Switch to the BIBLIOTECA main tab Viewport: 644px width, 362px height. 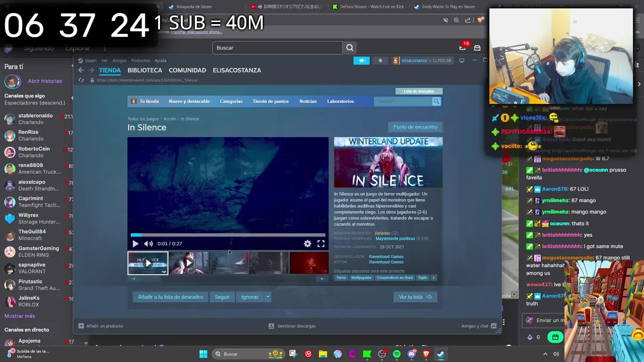144,70
